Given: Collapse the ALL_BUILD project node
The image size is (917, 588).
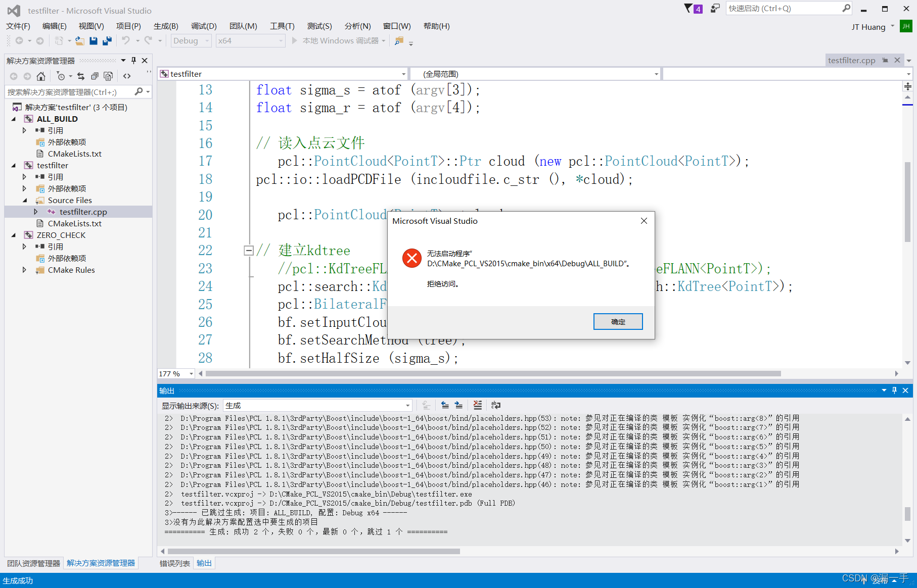Looking at the screenshot, I should click(14, 119).
